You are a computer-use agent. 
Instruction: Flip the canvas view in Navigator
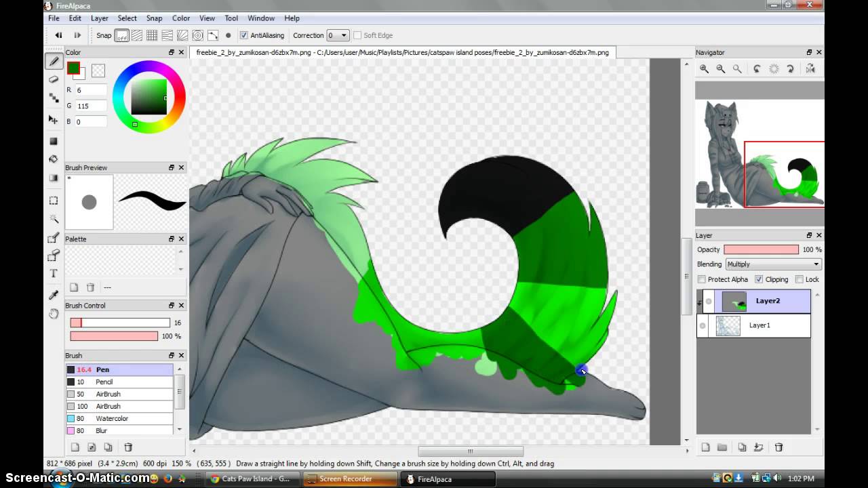pos(810,68)
